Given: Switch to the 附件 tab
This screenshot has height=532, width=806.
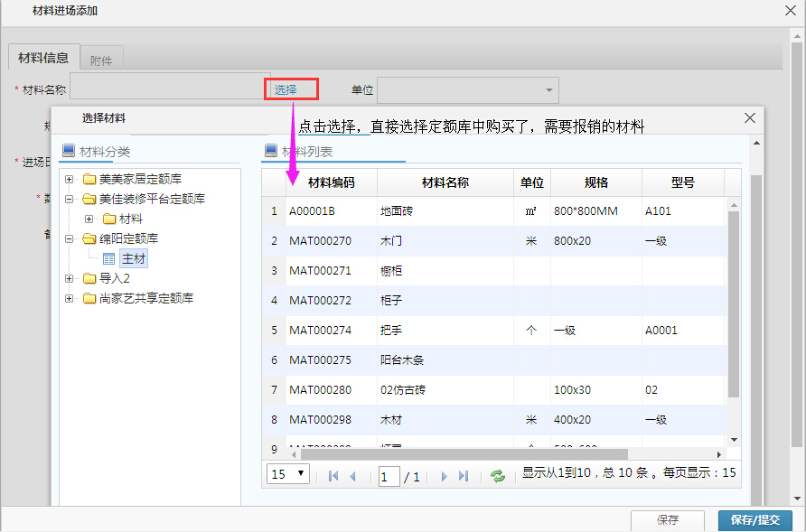Looking at the screenshot, I should click(101, 58).
